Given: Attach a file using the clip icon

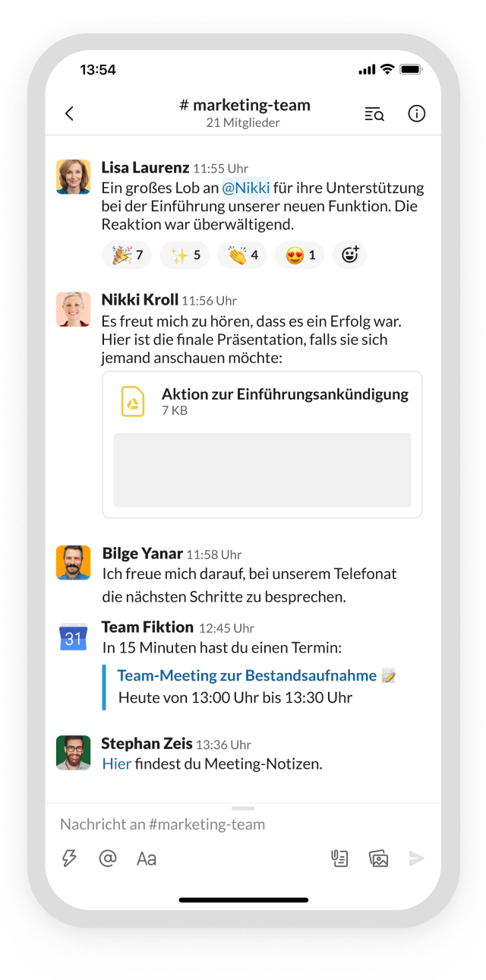Looking at the screenshot, I should 339,858.
